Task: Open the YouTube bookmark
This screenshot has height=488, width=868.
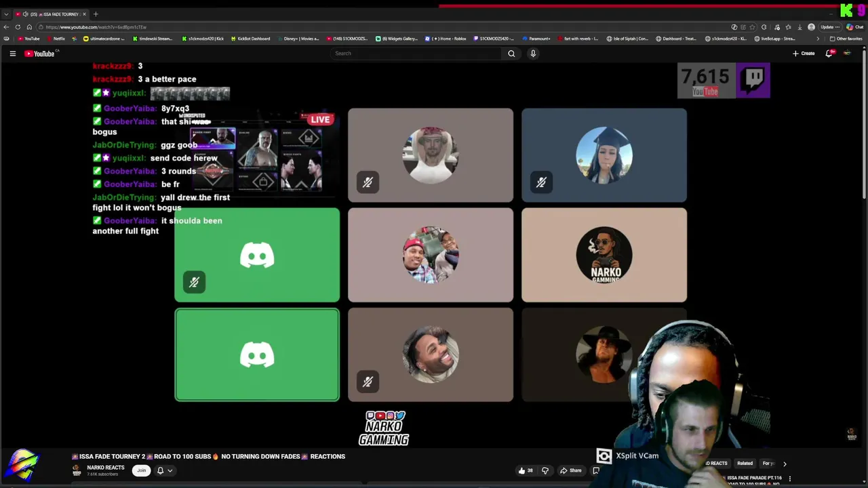Action: click(28, 39)
